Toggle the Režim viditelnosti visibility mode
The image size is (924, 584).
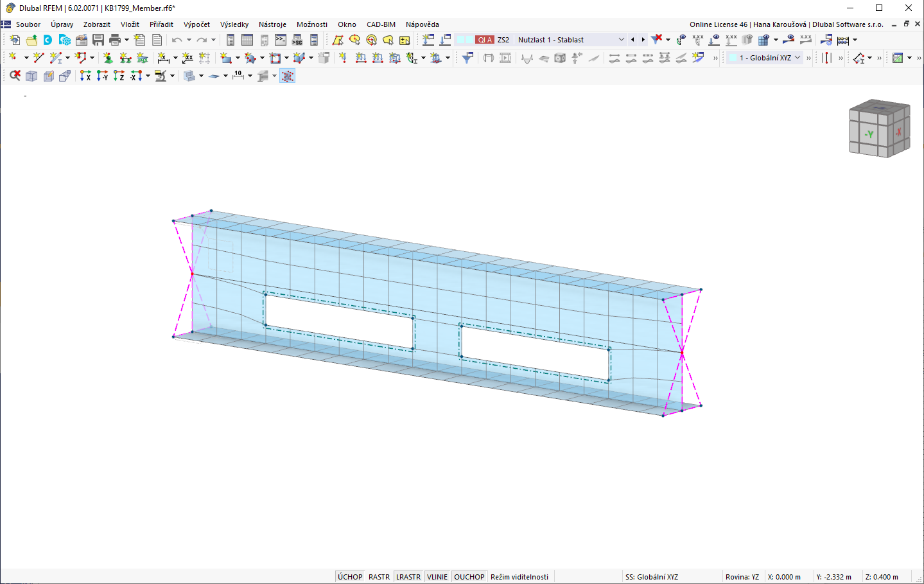[519, 577]
